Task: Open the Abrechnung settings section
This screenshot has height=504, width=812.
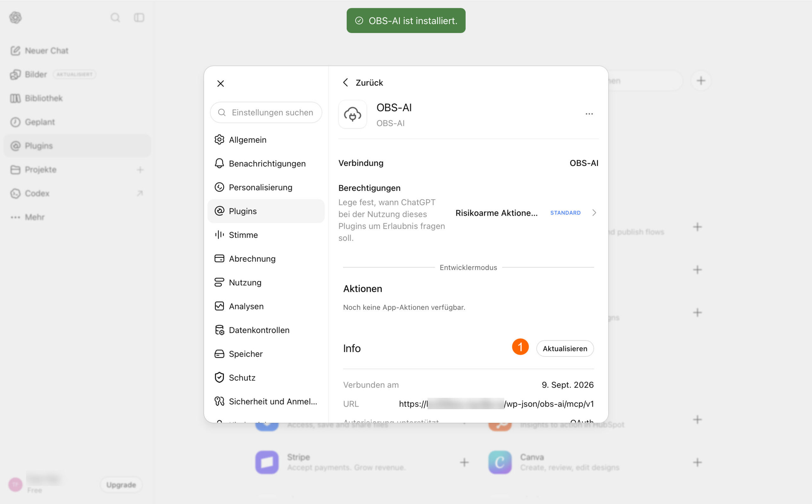Action: (x=266, y=259)
